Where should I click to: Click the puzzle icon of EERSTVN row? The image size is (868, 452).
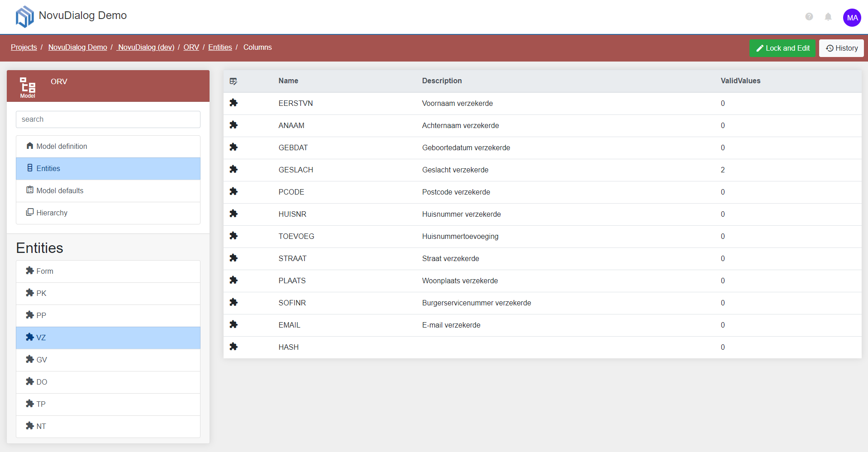coord(234,103)
